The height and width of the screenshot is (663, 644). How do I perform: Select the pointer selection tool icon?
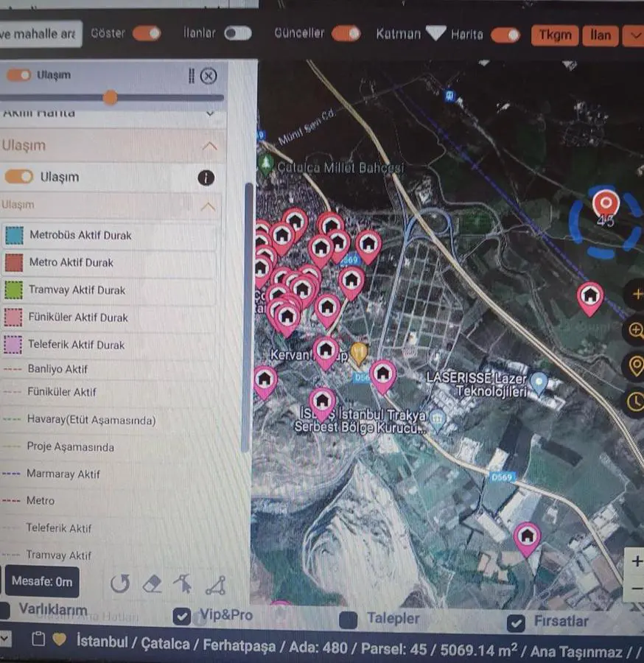click(183, 584)
